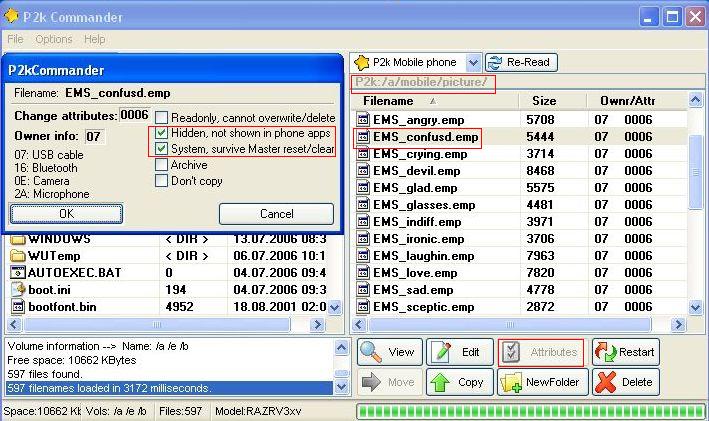Click the file icon next to EMS_angry.emp
The image size is (709, 421).
click(x=363, y=120)
